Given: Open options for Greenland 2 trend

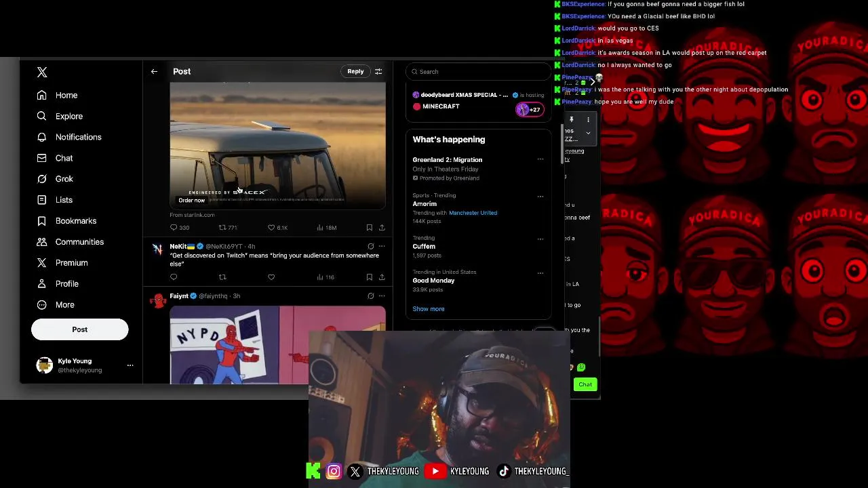Looking at the screenshot, I should tap(540, 159).
